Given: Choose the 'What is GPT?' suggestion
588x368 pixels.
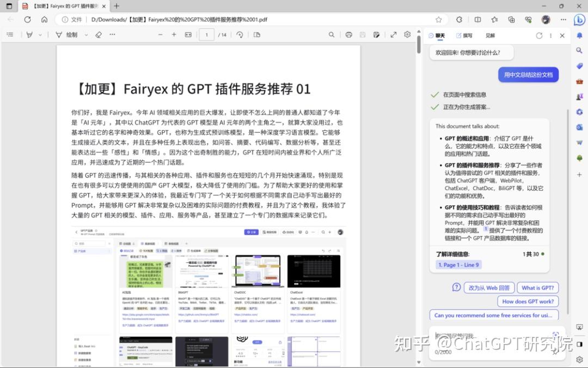Looking at the screenshot, I should click(537, 288).
